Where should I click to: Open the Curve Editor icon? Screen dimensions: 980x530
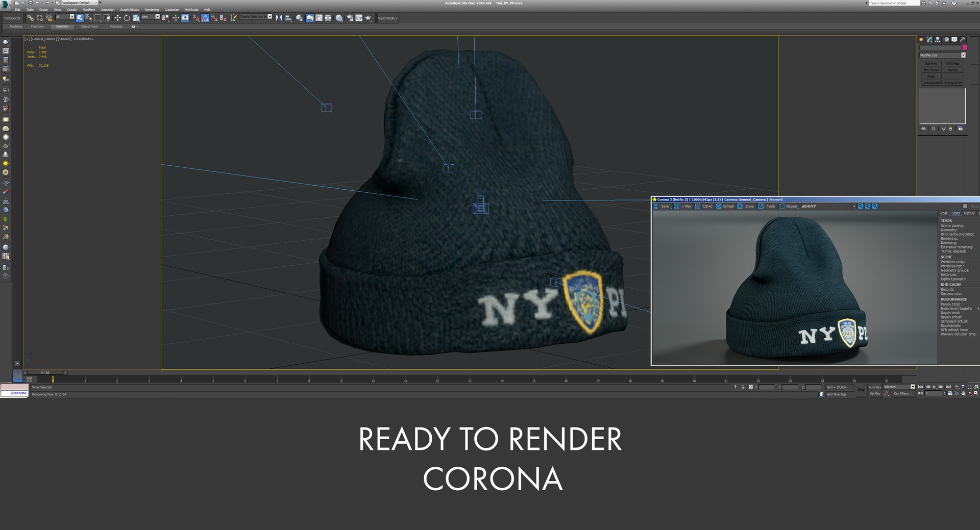click(320, 18)
